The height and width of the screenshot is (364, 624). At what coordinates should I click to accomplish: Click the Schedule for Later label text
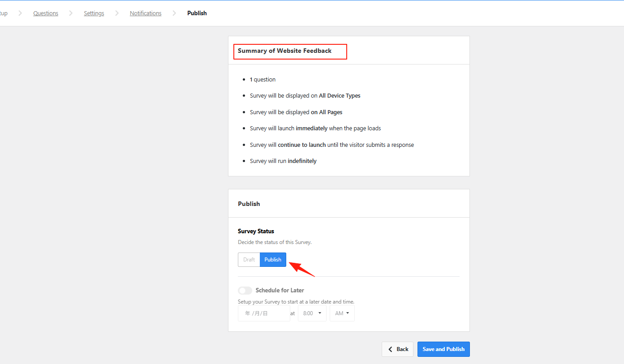280,291
